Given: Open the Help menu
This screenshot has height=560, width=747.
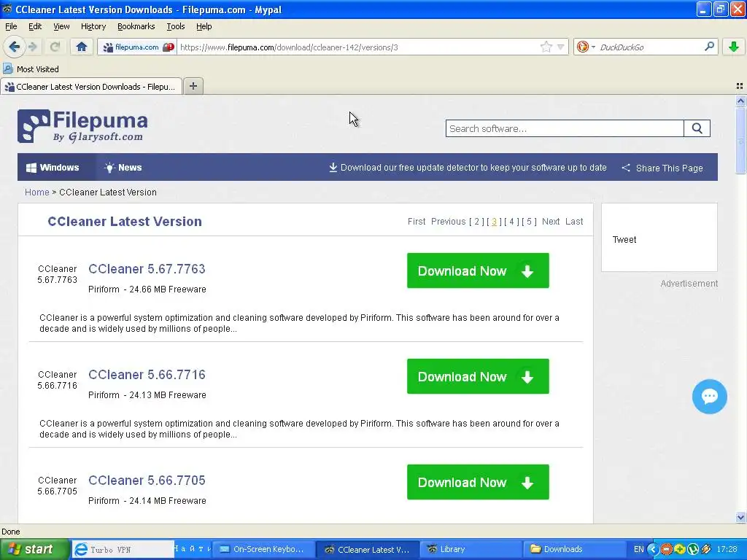Looking at the screenshot, I should 204,26.
